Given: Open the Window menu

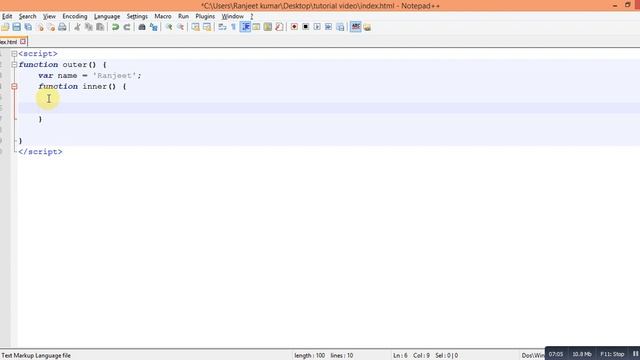Looking at the screenshot, I should coord(232,16).
